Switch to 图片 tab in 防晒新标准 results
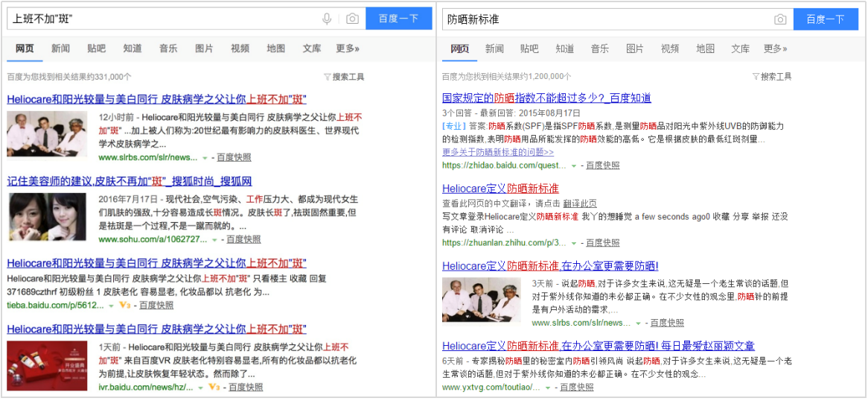Viewport: 868px width, 401px height. point(634,49)
